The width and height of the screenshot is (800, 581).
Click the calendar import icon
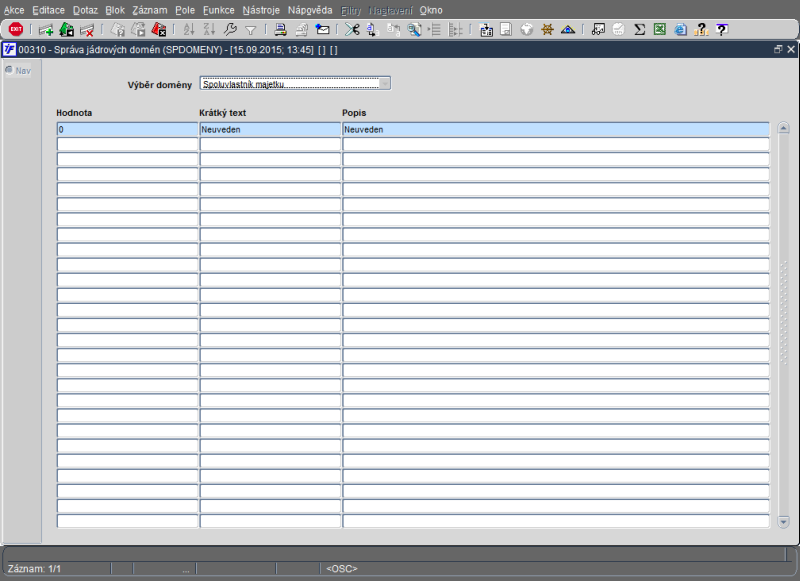[x=486, y=30]
